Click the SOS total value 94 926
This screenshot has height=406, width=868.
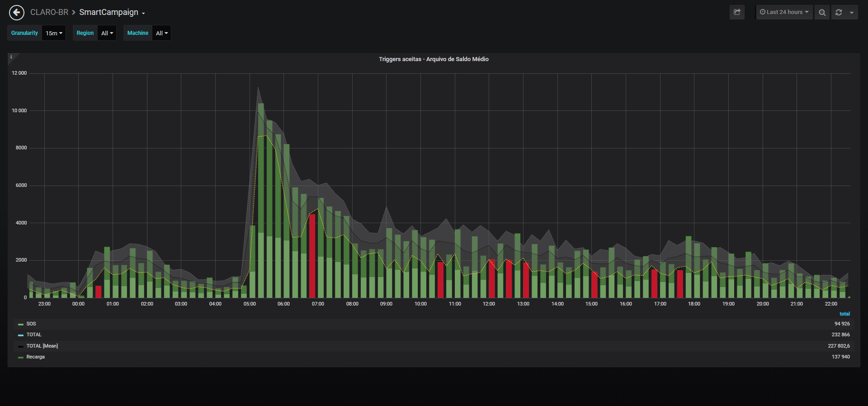[x=842, y=324]
